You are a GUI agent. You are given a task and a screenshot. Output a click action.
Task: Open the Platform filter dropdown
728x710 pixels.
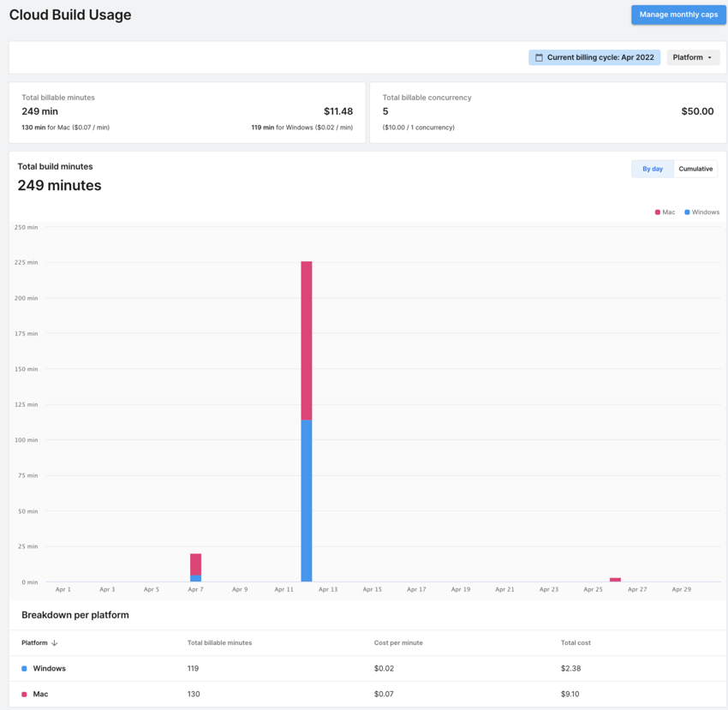(692, 57)
